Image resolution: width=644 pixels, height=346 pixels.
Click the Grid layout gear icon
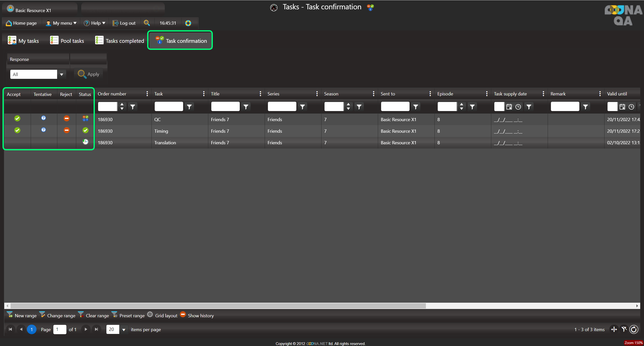150,315
